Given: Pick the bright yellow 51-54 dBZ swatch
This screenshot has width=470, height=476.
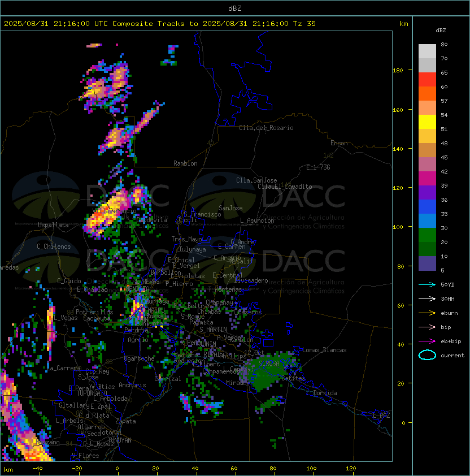Looking at the screenshot, I should tap(427, 122).
